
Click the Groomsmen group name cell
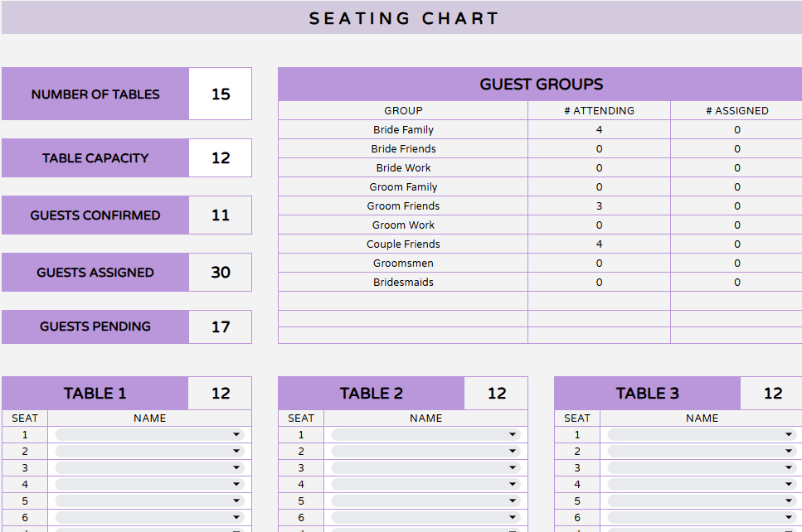pyautogui.click(x=403, y=263)
